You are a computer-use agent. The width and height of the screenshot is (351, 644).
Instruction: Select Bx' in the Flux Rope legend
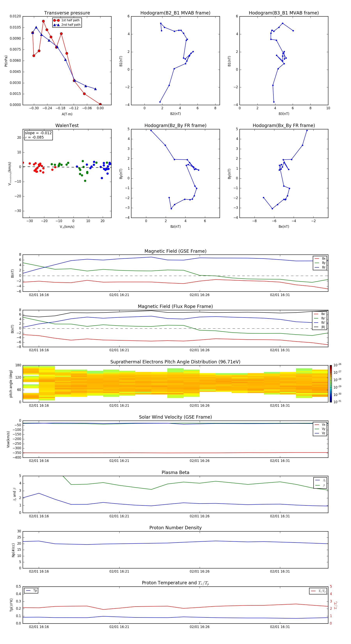tap(320, 314)
